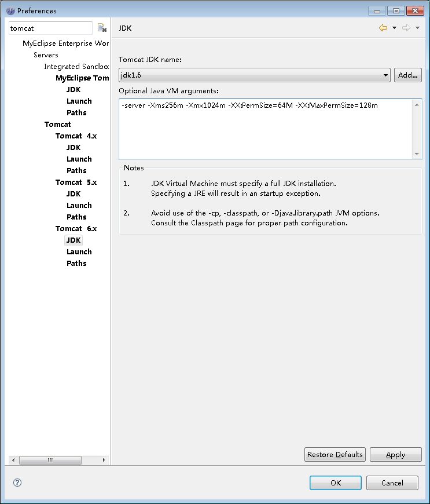Select MyEclipse Tomcat tree node
The width and height of the screenshot is (430, 504).
coord(82,78)
